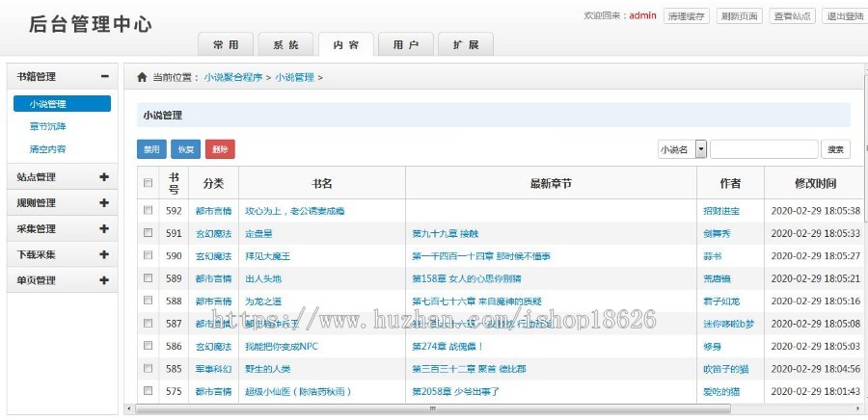Check the box for book 591
The height and width of the screenshot is (420, 868).
tap(148, 233)
